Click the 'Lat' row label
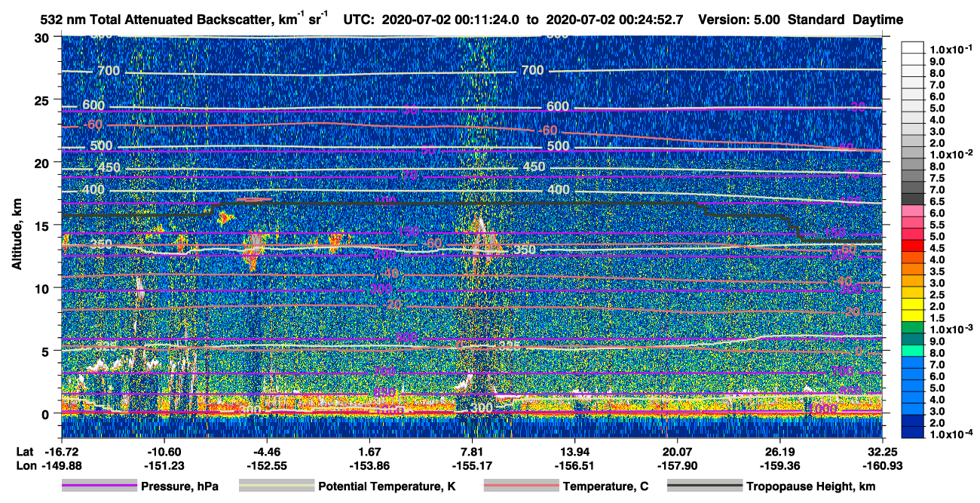Viewport: 980px width, 503px height. tap(26, 451)
